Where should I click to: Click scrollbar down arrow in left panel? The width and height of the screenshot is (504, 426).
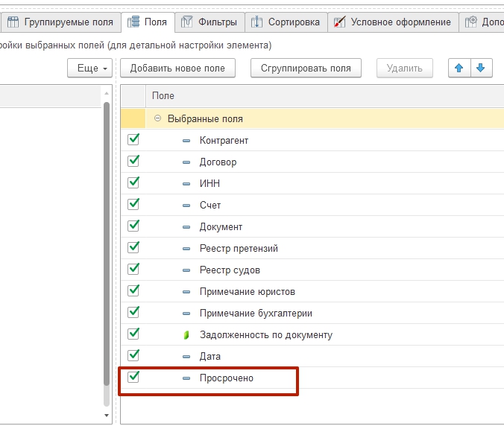pos(106,414)
